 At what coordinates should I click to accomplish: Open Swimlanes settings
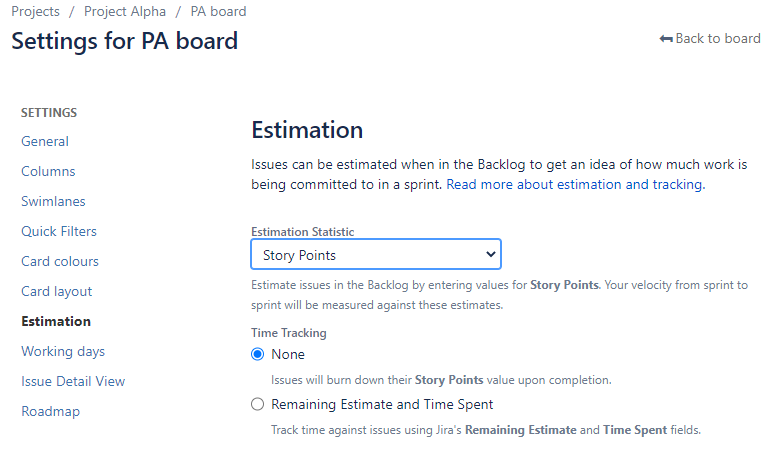pyautogui.click(x=55, y=201)
